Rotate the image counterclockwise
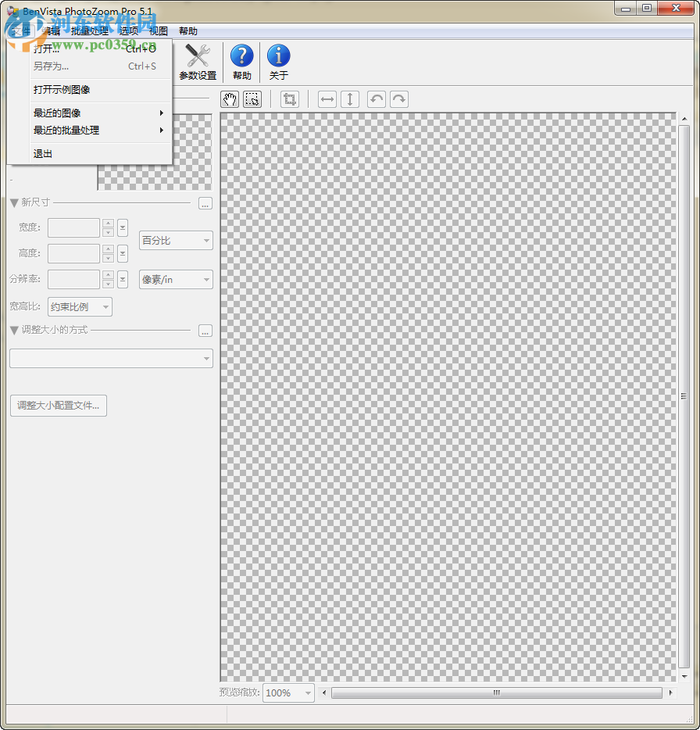Viewport: 700px width, 730px height. pyautogui.click(x=376, y=98)
